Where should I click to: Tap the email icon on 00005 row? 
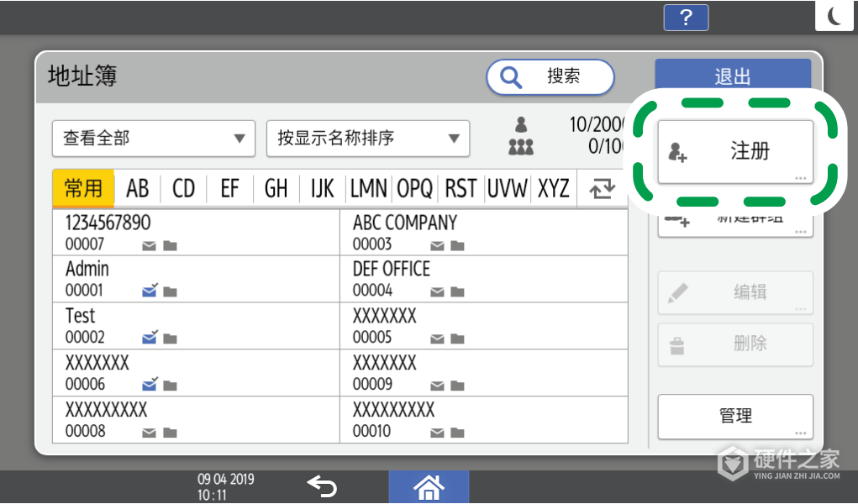click(437, 340)
